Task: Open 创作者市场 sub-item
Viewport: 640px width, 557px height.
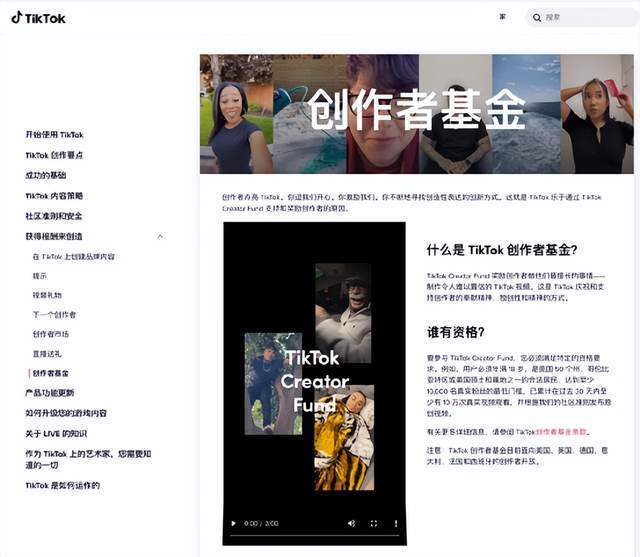Action: (51, 334)
